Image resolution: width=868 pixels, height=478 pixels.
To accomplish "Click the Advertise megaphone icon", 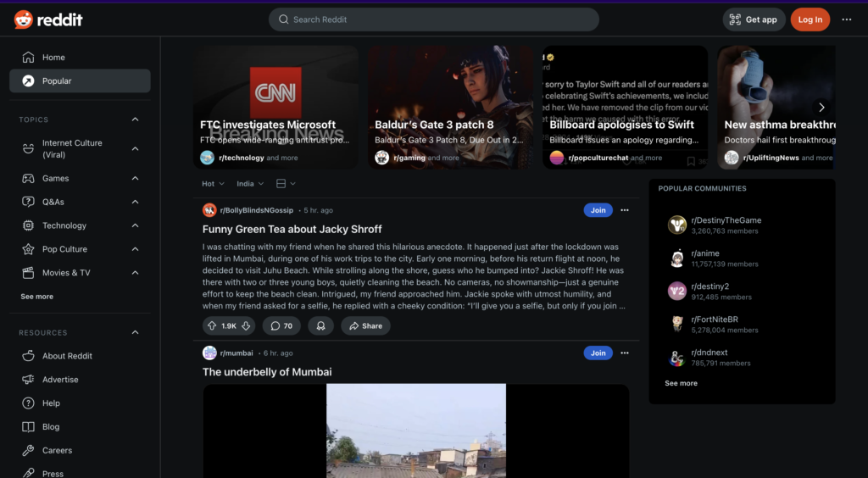I will coord(28,380).
